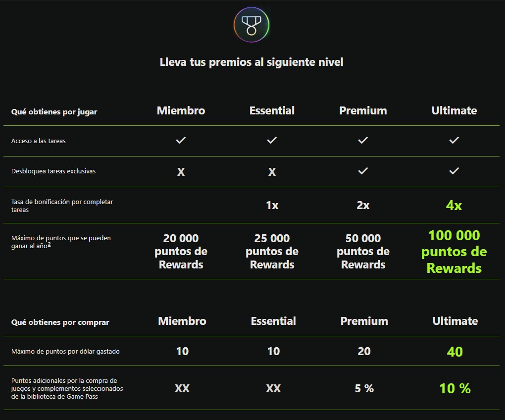
Task: Click the Essential checkmark for Acceso a las tareas
Action: [272, 140]
